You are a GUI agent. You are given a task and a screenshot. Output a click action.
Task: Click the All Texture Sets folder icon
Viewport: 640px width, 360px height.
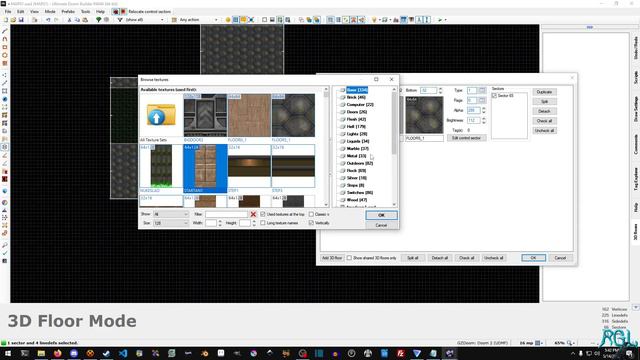161,115
